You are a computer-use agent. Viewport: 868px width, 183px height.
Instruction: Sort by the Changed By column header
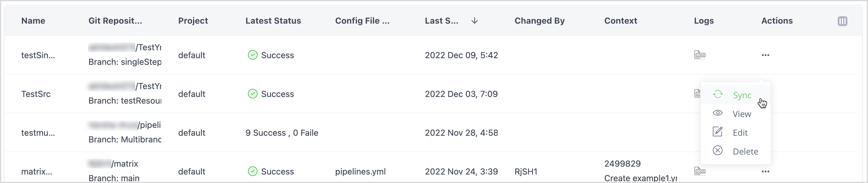coord(539,21)
